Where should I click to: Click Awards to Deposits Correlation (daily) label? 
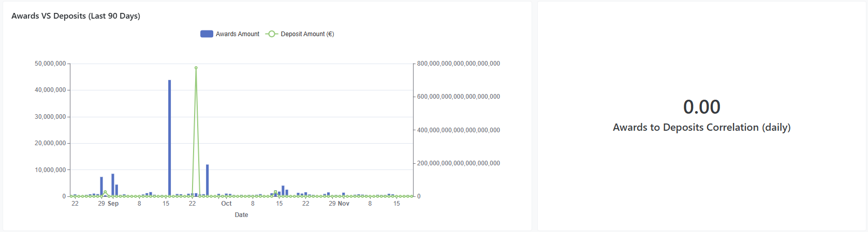tap(701, 127)
